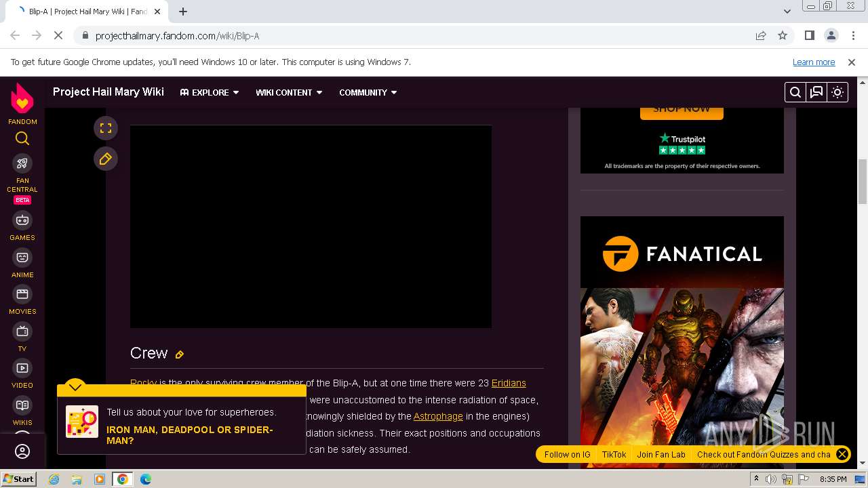
Task: Open the Chrome profile avatar
Action: pos(831,36)
